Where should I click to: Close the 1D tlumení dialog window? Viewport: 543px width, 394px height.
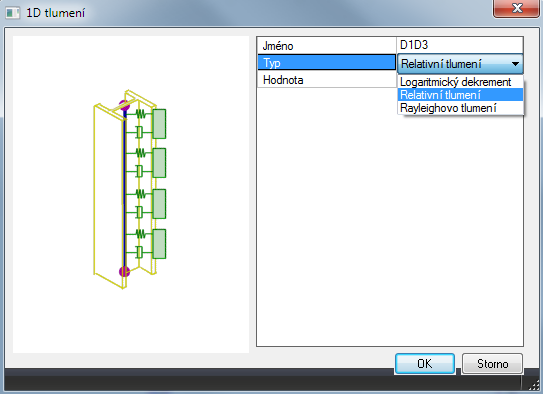[516, 8]
